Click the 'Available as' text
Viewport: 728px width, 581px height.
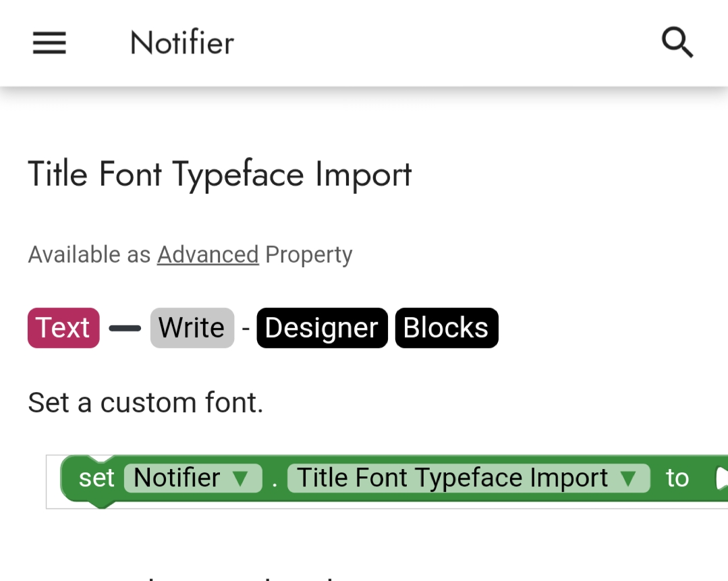point(89,254)
